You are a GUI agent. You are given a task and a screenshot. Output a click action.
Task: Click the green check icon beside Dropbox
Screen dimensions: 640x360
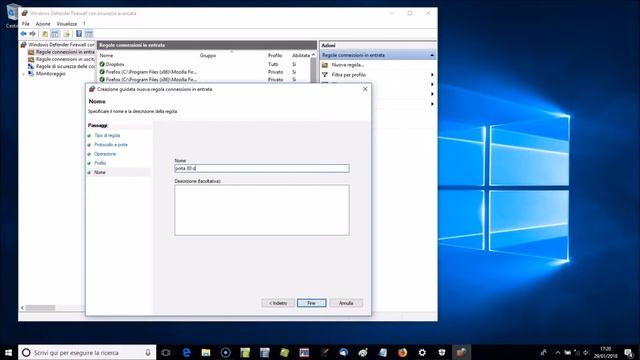point(102,64)
